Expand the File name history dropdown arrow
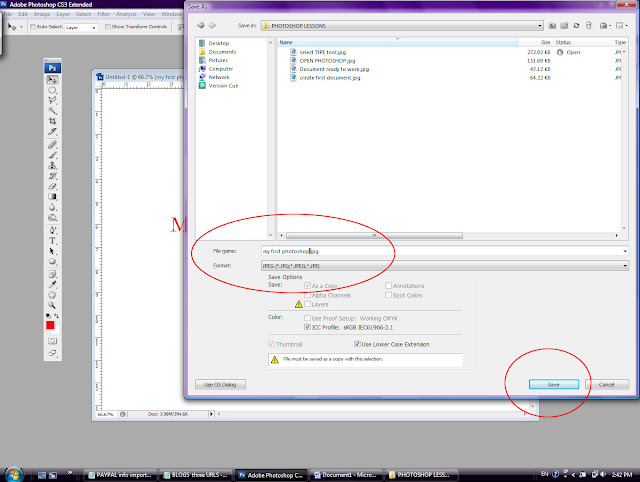 [625, 251]
